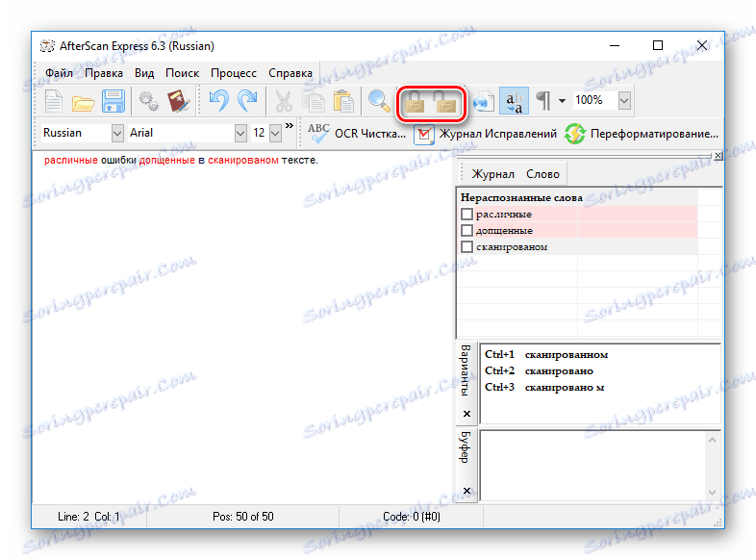The image size is (756, 560).
Task: Redo the last action
Action: (x=248, y=101)
